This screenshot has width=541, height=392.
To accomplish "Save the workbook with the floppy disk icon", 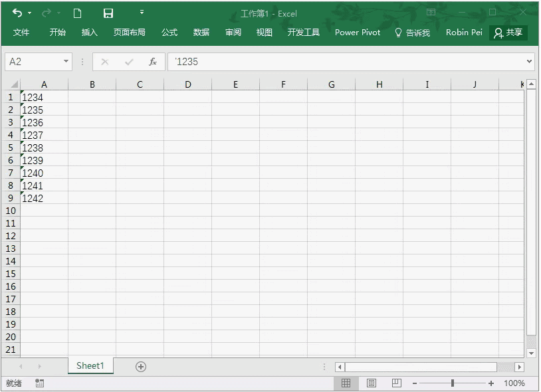I will click(108, 13).
